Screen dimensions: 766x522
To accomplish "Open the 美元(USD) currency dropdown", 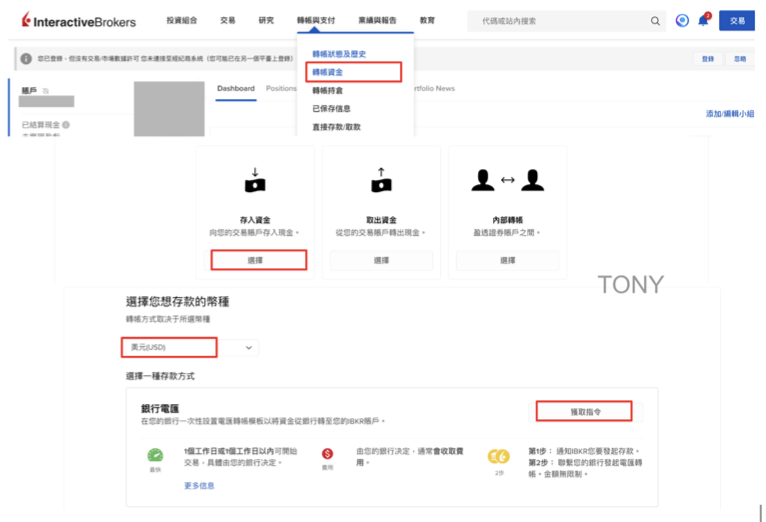I will [x=190, y=347].
